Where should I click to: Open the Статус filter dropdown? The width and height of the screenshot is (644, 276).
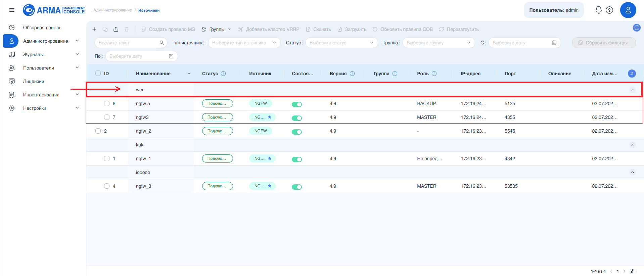pos(341,43)
